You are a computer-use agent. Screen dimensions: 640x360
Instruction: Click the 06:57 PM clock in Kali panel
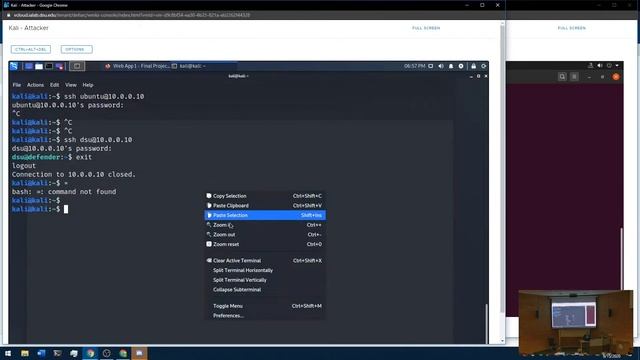(414, 66)
